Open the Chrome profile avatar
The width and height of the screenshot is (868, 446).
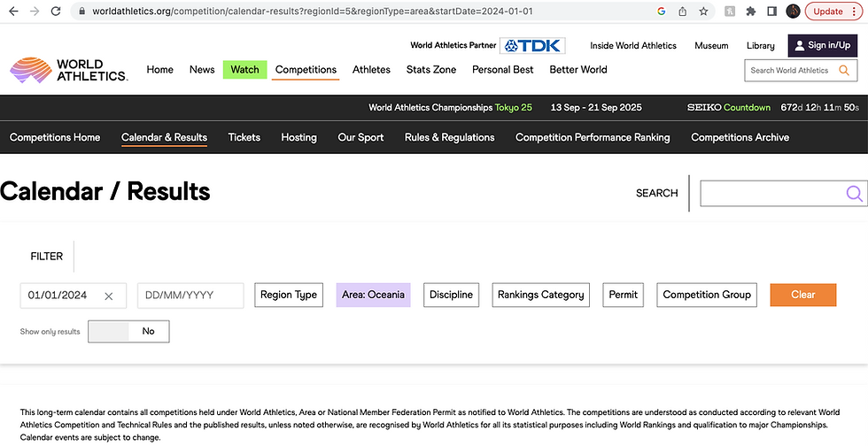click(793, 12)
